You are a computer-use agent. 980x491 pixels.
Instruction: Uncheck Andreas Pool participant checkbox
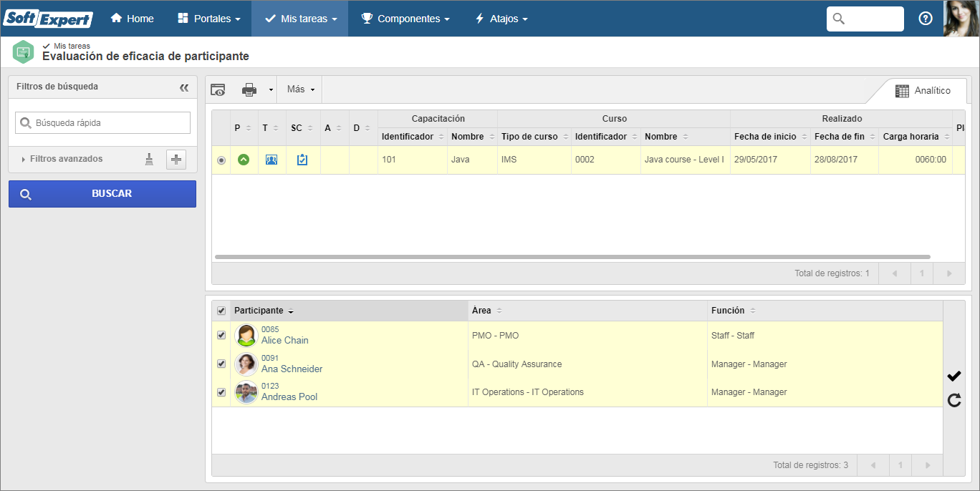coord(221,392)
